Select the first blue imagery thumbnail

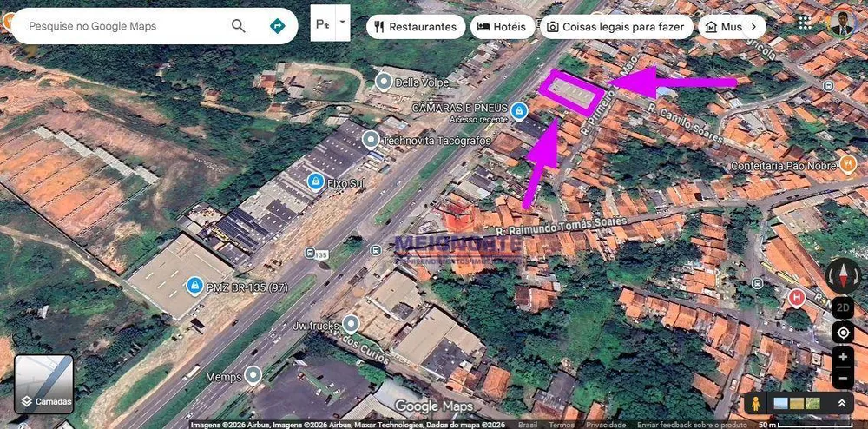(x=780, y=404)
